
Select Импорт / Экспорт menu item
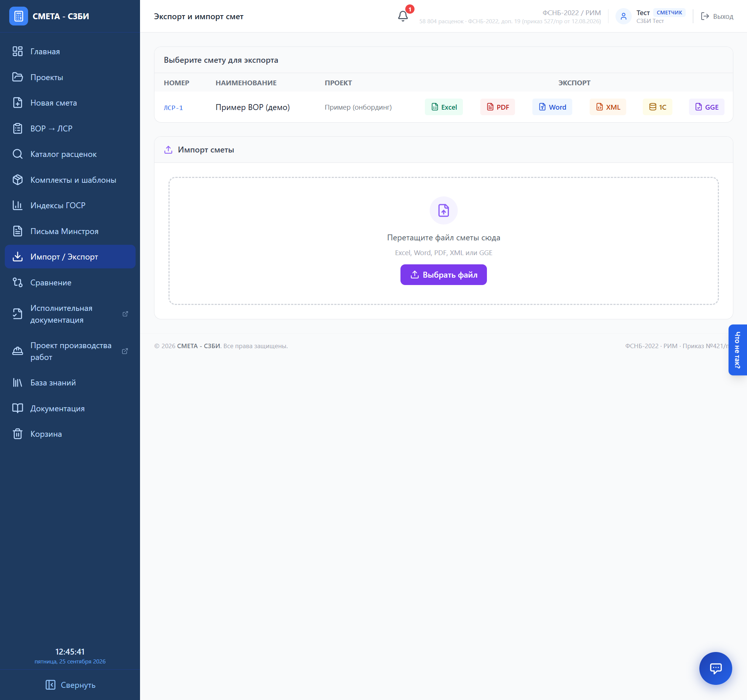70,257
